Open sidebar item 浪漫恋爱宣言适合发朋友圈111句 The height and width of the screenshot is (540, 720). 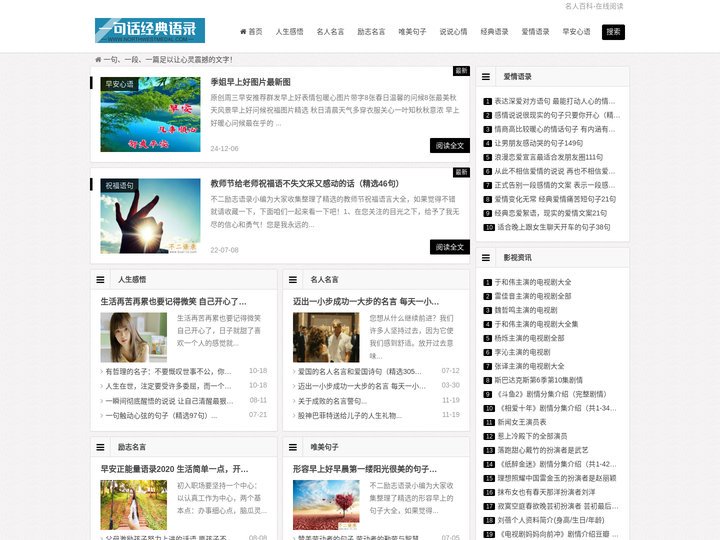pos(549,157)
